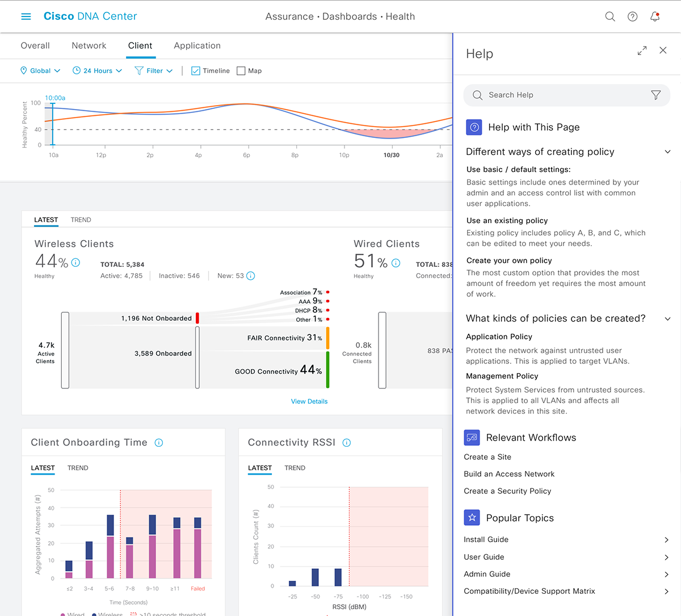Open the hamburger navigation menu

pos(26,16)
